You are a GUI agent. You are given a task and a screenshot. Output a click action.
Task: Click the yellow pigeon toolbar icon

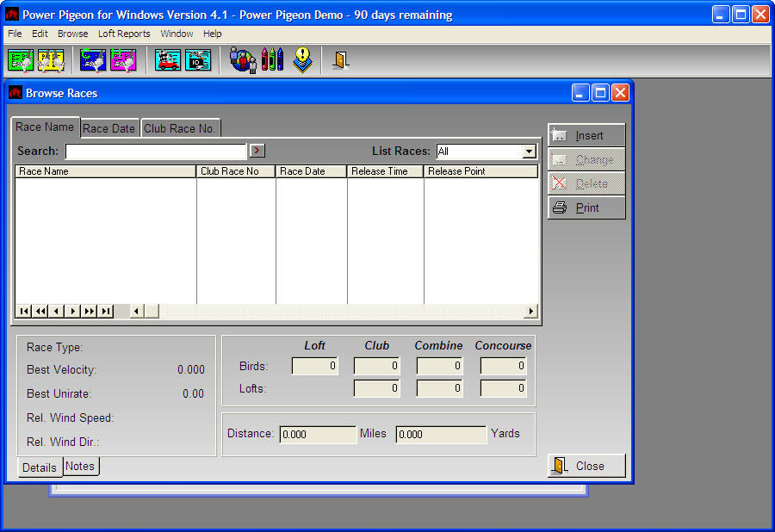[49, 60]
